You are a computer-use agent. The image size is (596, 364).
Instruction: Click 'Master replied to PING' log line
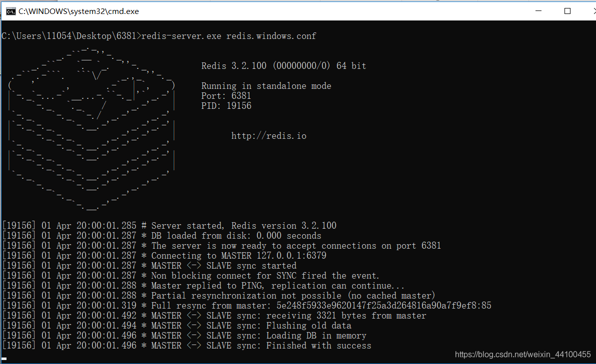203,286
